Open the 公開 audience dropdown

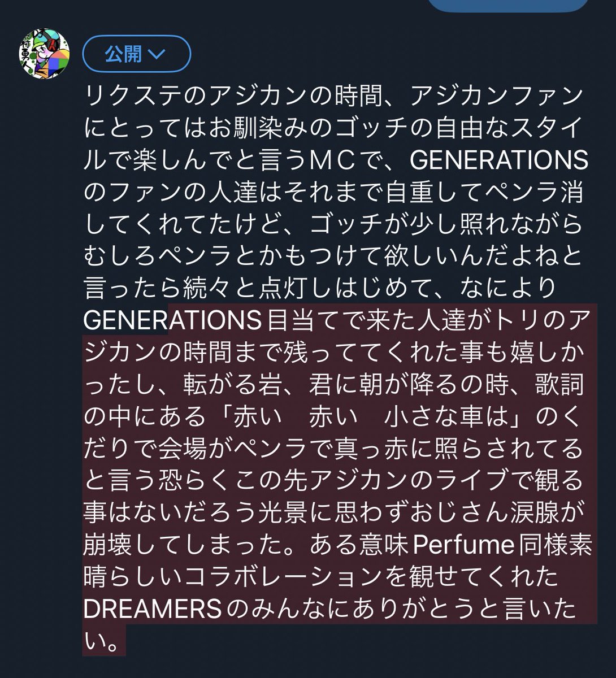(x=137, y=54)
